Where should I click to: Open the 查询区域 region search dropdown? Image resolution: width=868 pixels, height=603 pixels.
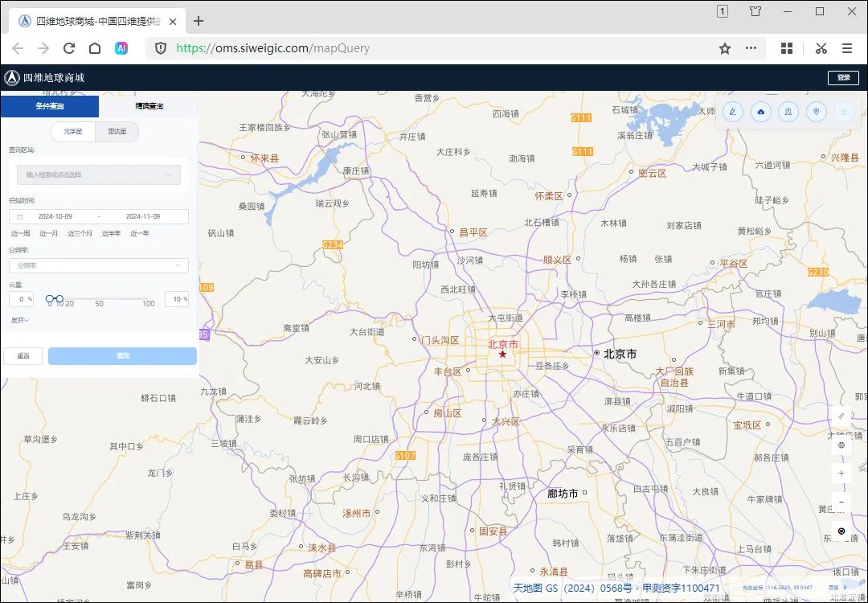click(x=99, y=174)
